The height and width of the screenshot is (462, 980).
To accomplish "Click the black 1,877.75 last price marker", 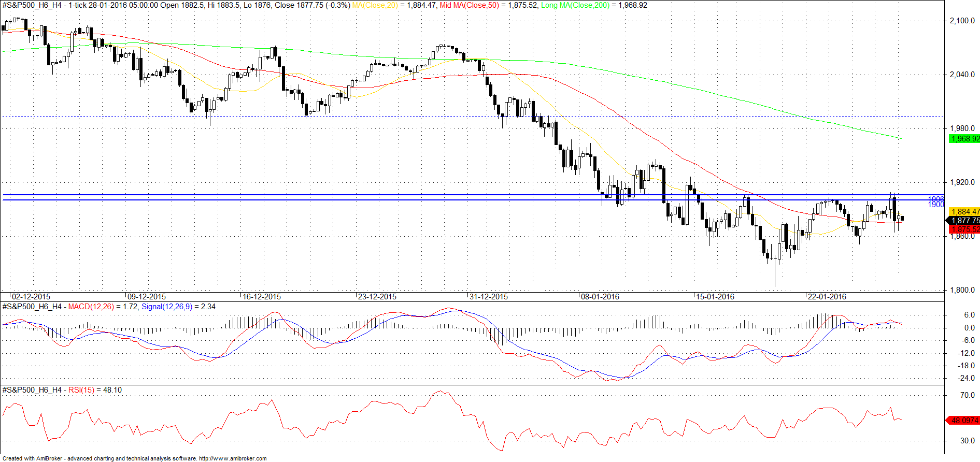I will point(964,221).
